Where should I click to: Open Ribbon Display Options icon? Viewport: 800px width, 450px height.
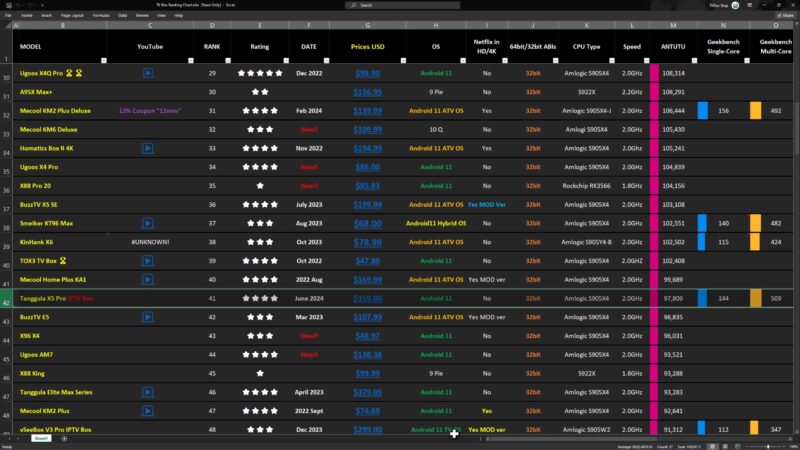coord(749,5)
